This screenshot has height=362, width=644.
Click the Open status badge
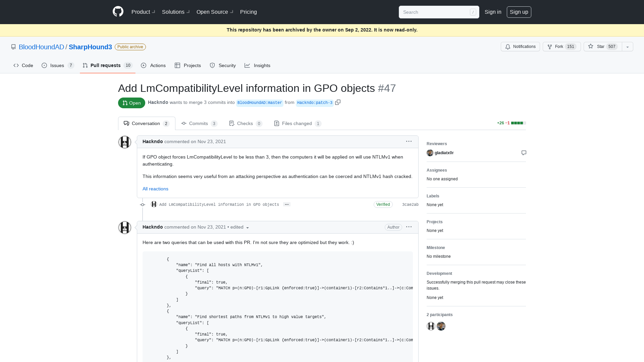coord(131,103)
